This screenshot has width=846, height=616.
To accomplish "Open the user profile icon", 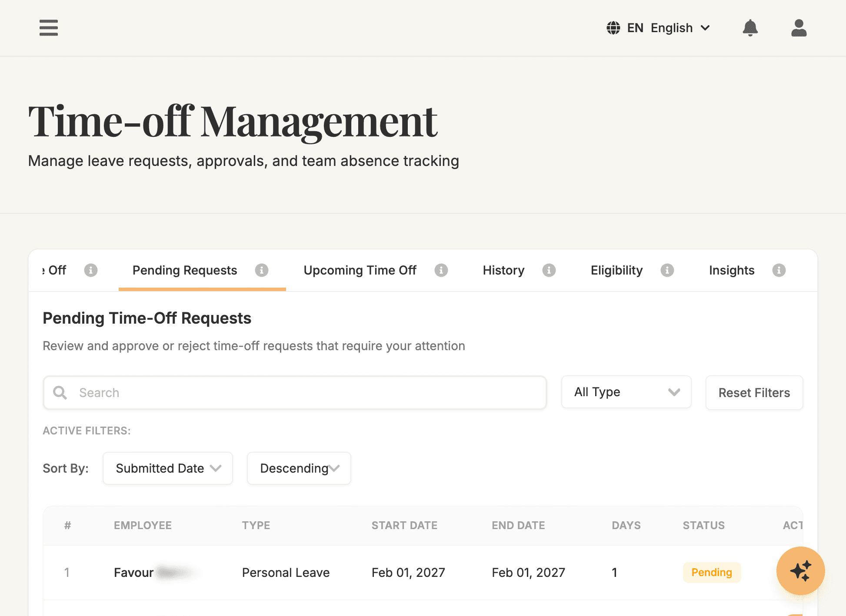I will click(x=798, y=28).
